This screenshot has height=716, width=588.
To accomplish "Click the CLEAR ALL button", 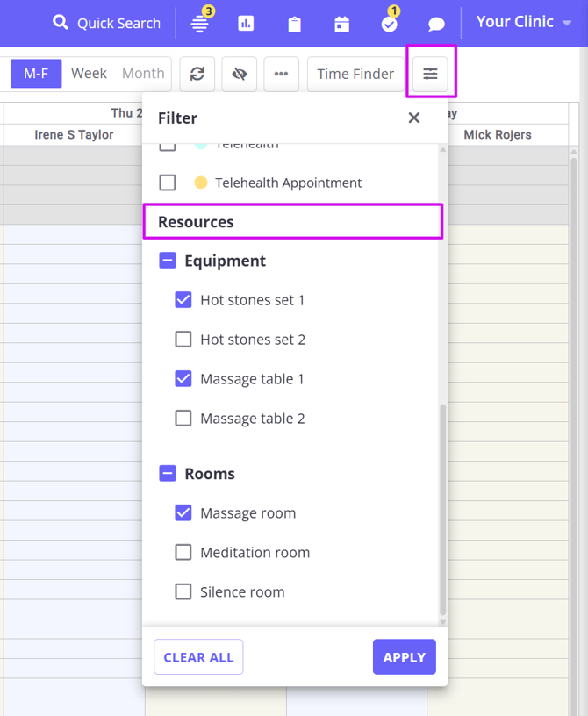I will (x=198, y=657).
